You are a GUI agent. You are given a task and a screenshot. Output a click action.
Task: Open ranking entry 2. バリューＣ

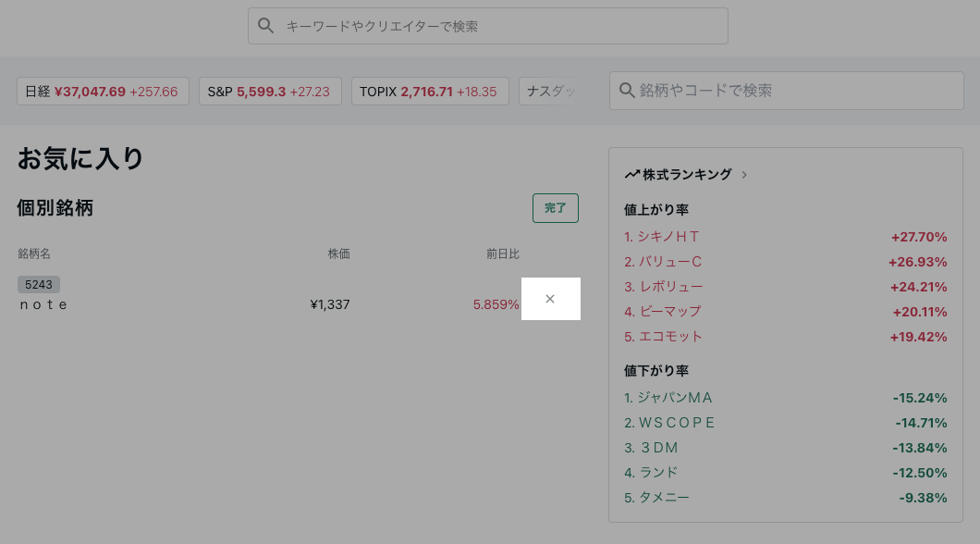coord(663,262)
